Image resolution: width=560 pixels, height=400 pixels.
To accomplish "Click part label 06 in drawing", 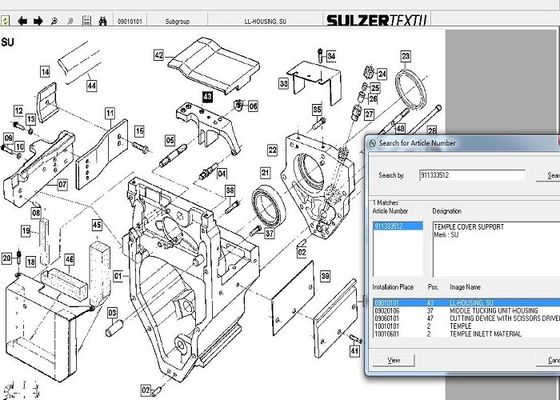I will coord(253,106).
